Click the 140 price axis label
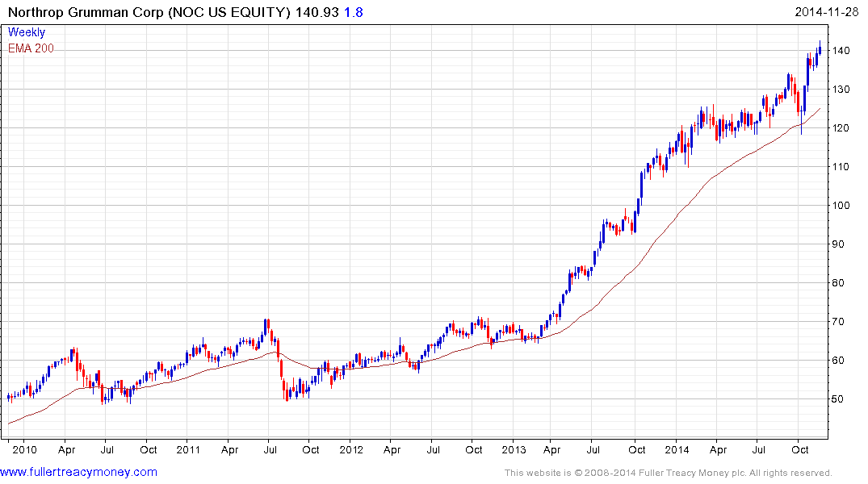The image size is (868, 484). (x=841, y=50)
